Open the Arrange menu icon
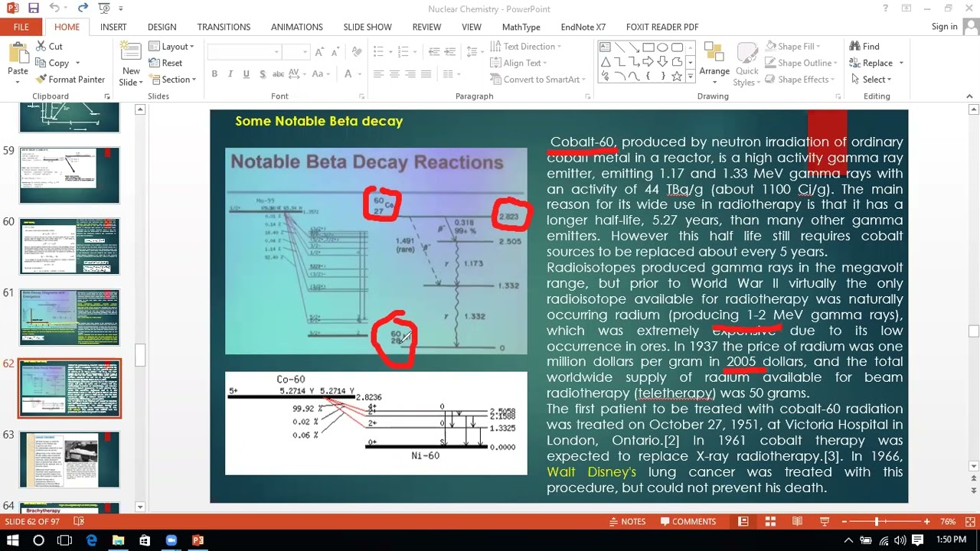 pyautogui.click(x=714, y=54)
